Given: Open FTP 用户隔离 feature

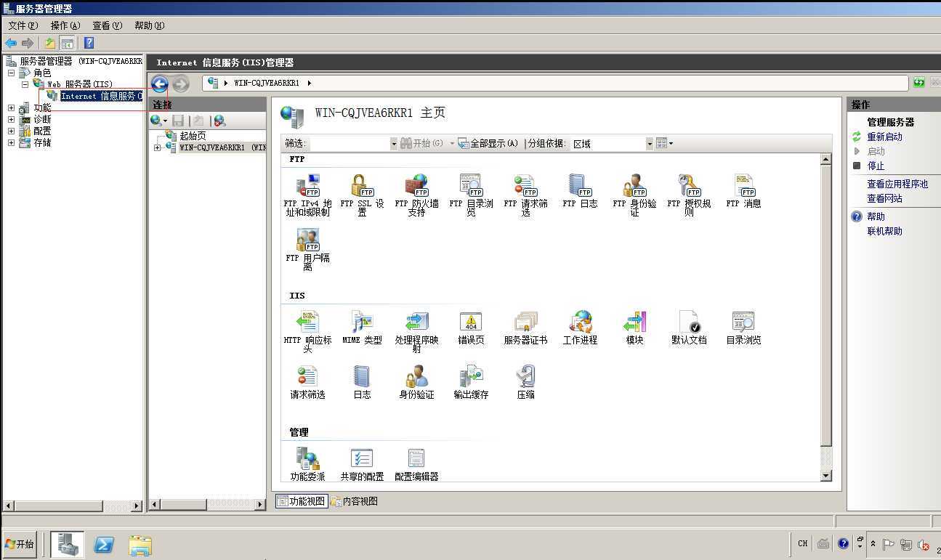Looking at the screenshot, I should click(x=307, y=248).
